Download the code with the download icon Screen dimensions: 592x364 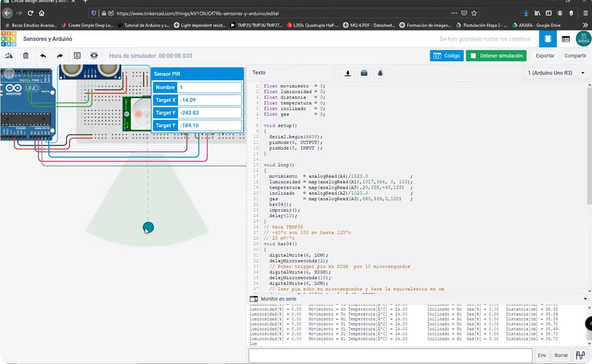pyautogui.click(x=348, y=73)
